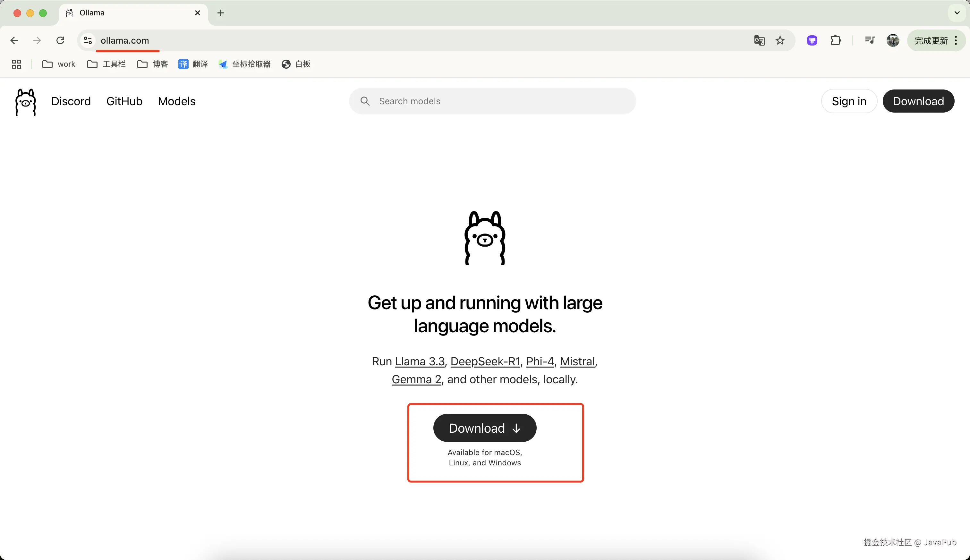Open the work bookmarks folder
This screenshot has height=560, width=970.
59,64
